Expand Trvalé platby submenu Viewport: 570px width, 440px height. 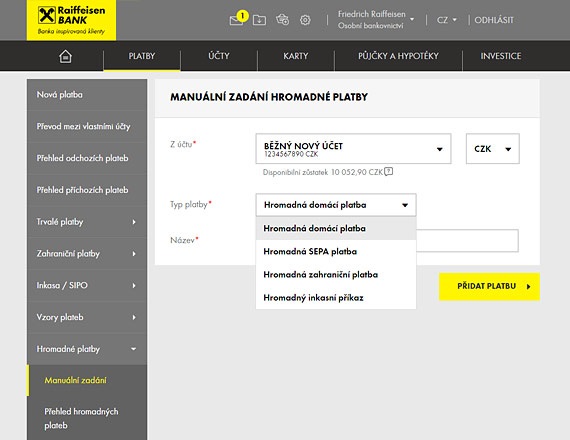click(87, 222)
